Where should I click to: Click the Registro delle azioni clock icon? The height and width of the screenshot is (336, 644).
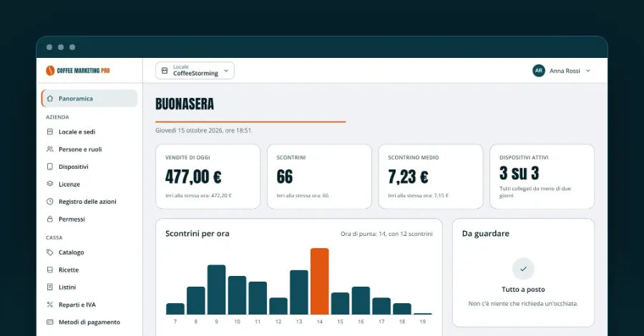[x=50, y=202]
